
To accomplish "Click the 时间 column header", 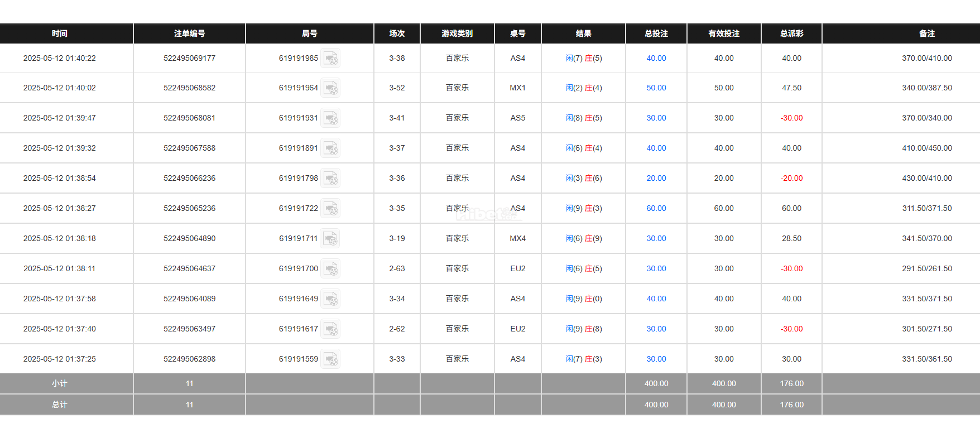I will pos(60,33).
